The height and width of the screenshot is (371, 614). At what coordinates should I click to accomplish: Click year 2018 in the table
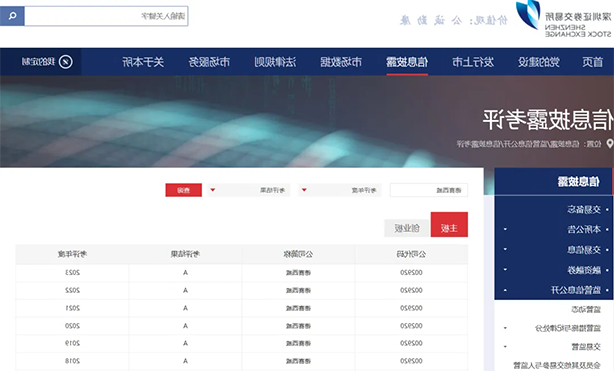(72, 361)
